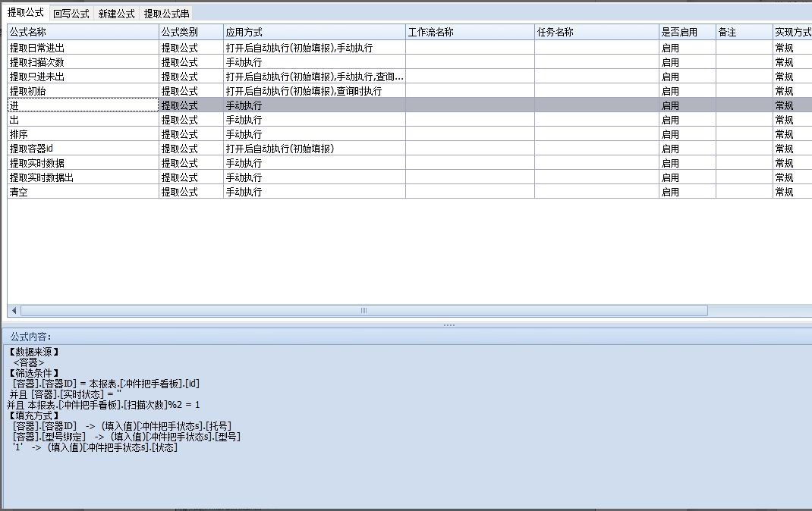Image resolution: width=812 pixels, height=511 pixels.
Task: Switch to the 回写公式 tab
Action: click(x=71, y=14)
